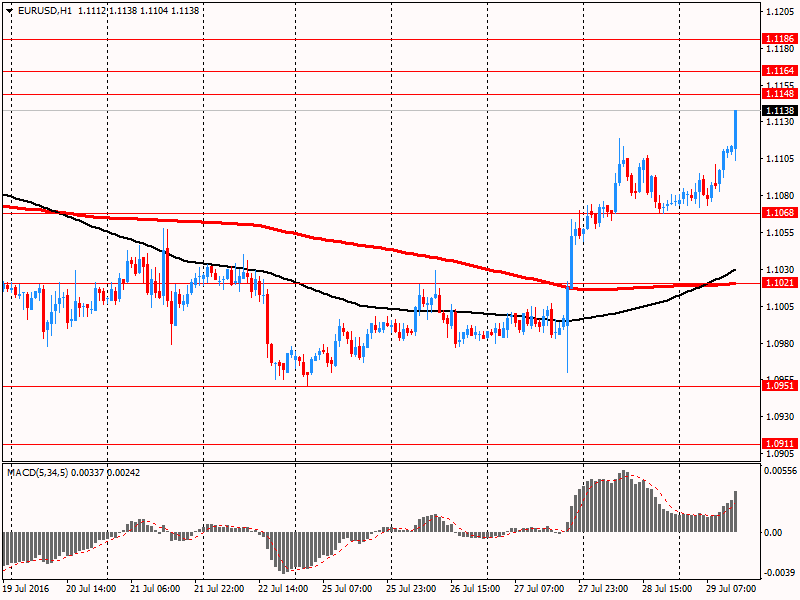The image size is (800, 600).
Task: Click the triangle arrow before EURUSD,H1
Action: [x=10, y=11]
